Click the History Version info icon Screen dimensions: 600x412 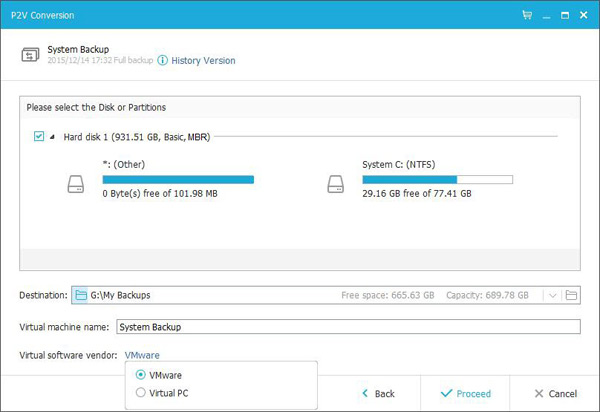pyautogui.click(x=163, y=60)
